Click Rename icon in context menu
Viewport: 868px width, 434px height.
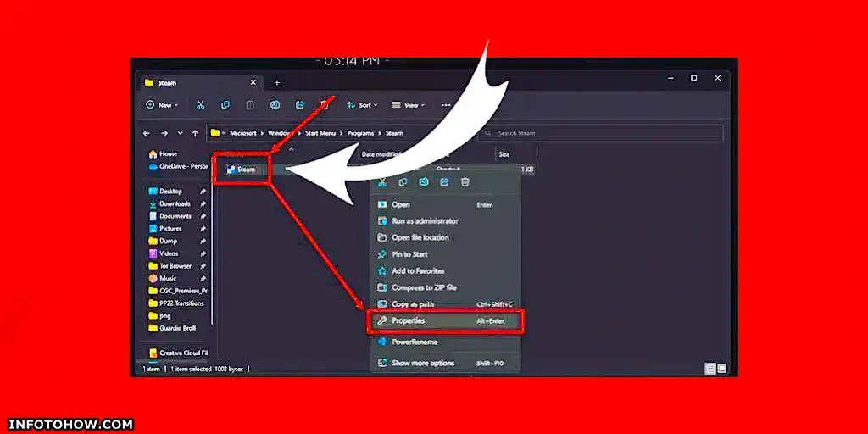click(x=424, y=182)
